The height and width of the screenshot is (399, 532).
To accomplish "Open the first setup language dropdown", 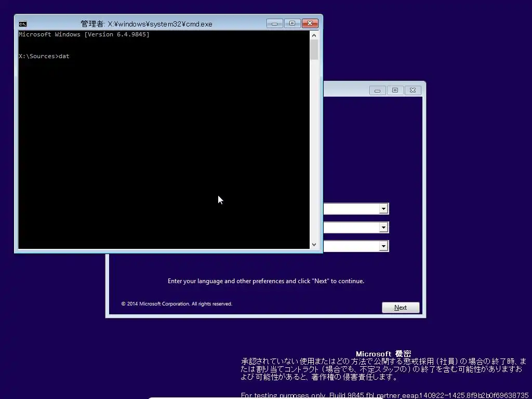I will (x=383, y=209).
